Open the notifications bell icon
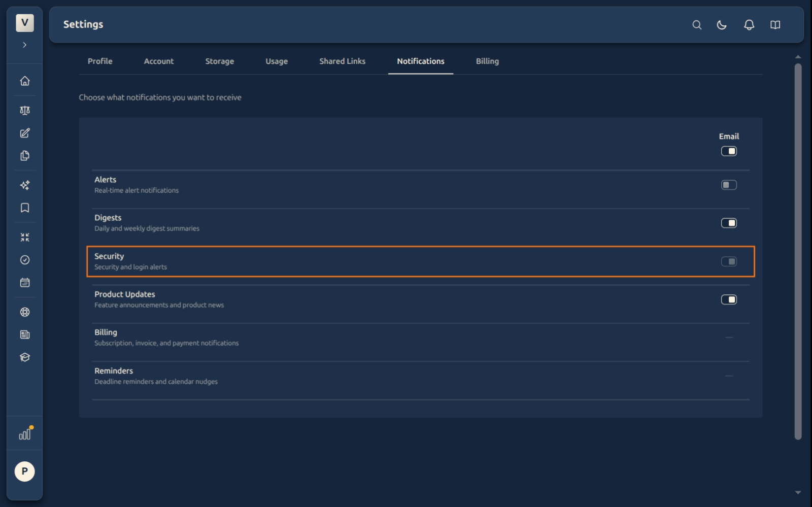Screen dimensions: 812x507 749,25
